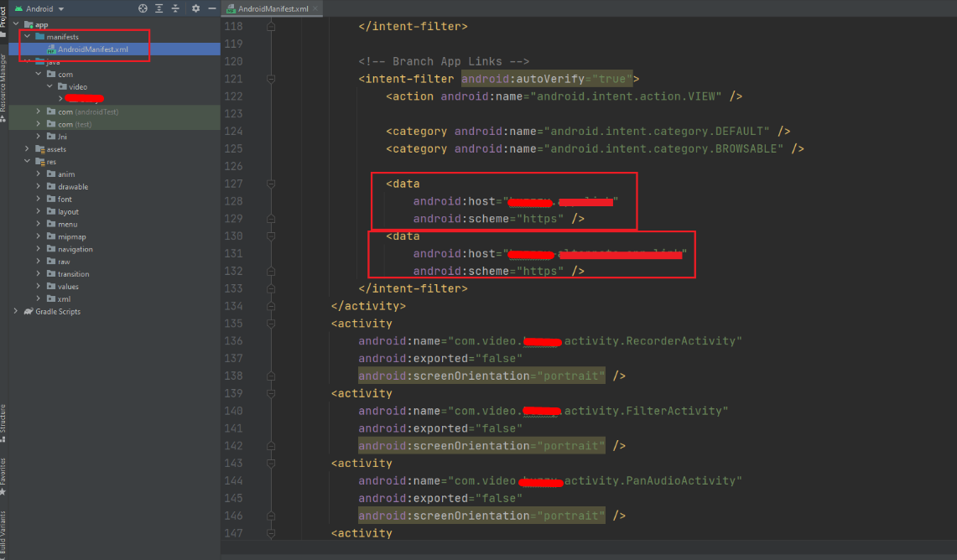Fold the first data tag at line 127
This screenshot has height=560, width=957.
[x=271, y=184]
